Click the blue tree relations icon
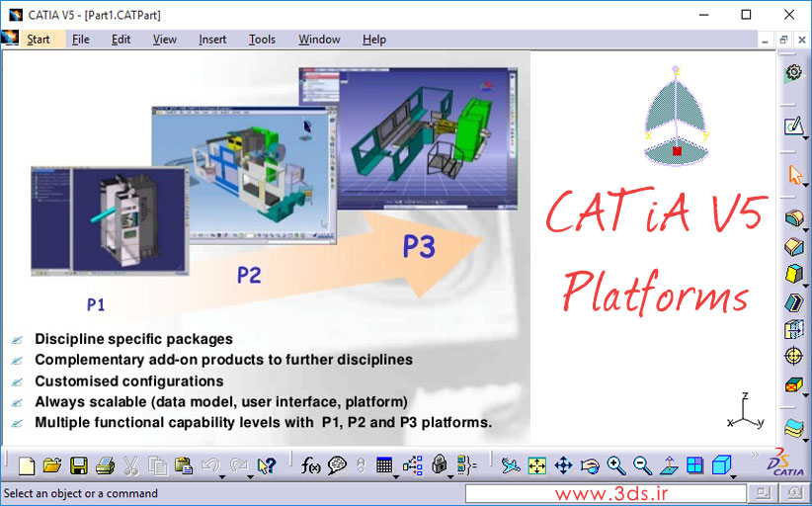The height and width of the screenshot is (506, 812). pyautogui.click(x=413, y=465)
